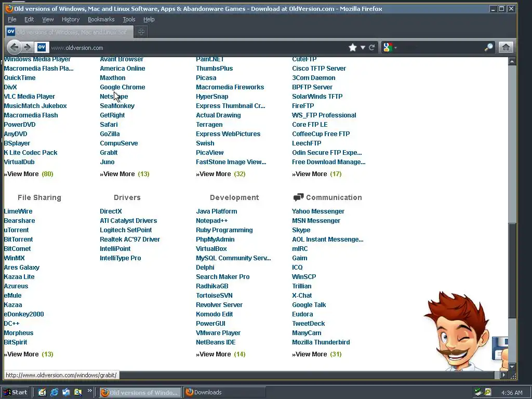Viewport: 532px width, 399px height.
Task: Launch Internet Explorer from quick launch
Action: pos(54,392)
